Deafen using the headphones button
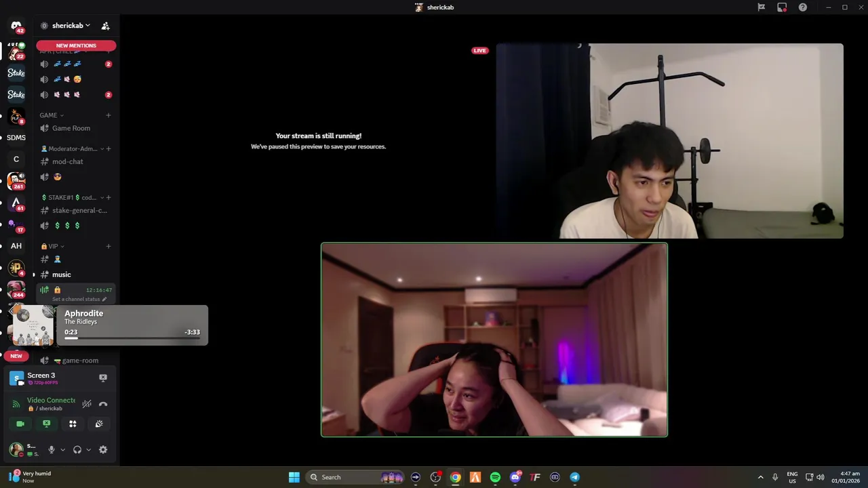 77,449
